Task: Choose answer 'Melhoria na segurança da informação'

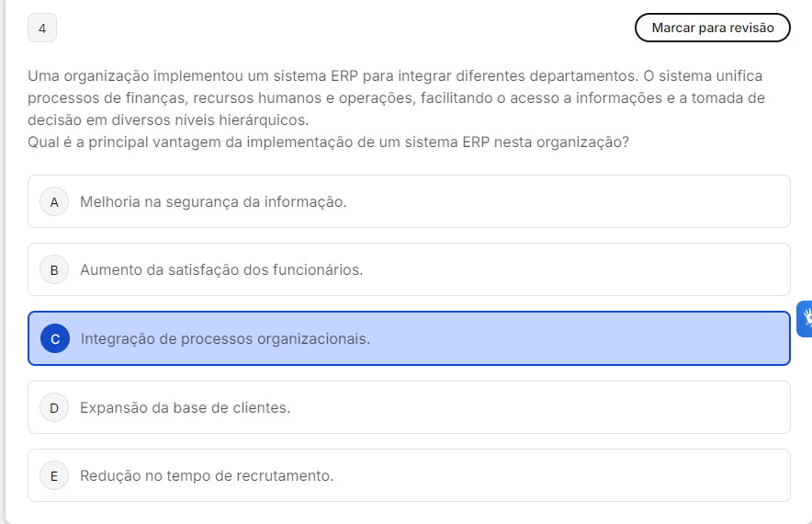Action: click(213, 201)
